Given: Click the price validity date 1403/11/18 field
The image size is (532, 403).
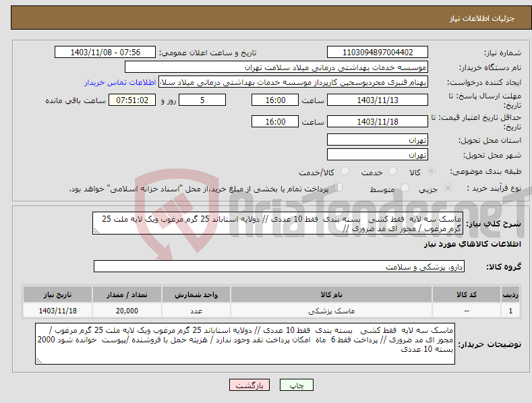Looking at the screenshot, I should tap(378, 121).
